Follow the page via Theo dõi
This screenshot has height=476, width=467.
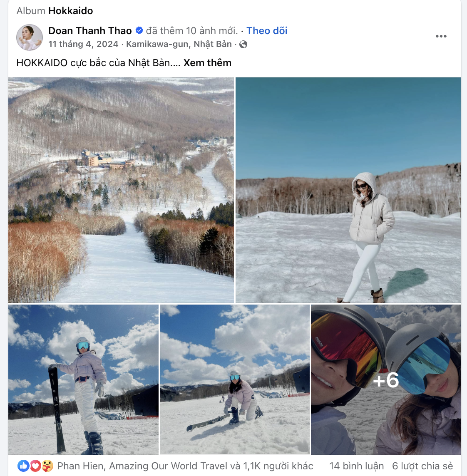point(267,31)
